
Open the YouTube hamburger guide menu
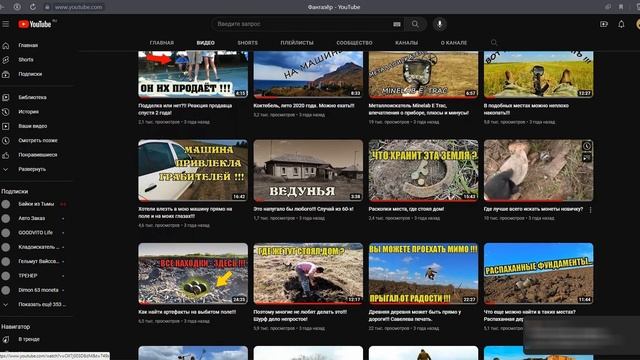coord(6,24)
